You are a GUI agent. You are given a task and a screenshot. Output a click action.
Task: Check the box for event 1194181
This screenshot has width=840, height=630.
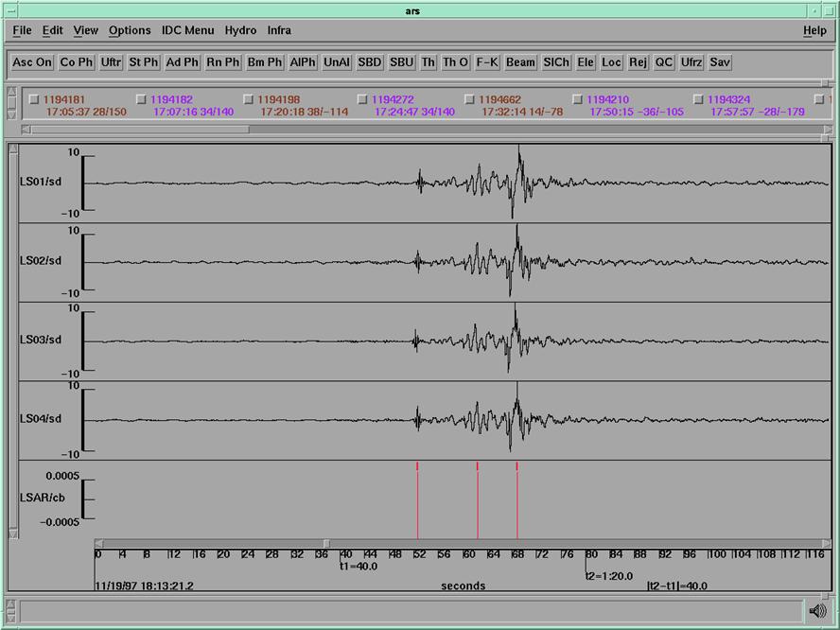35,99
